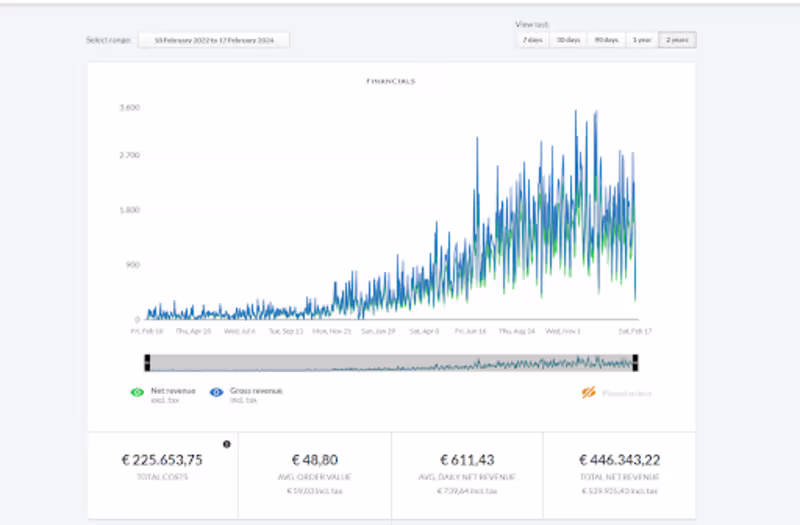Open the Select range date picker
The height and width of the screenshot is (525, 800).
tap(213, 40)
